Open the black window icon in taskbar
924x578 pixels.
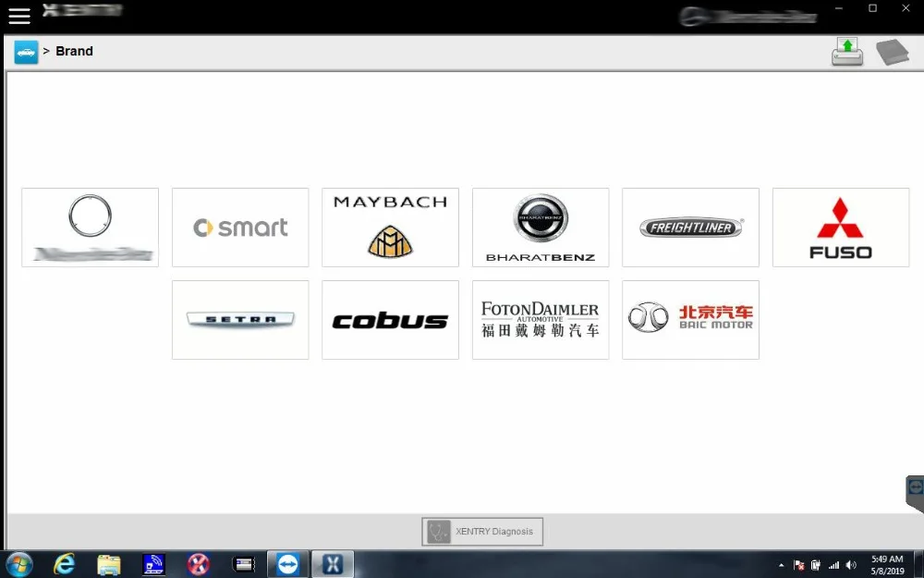243,564
